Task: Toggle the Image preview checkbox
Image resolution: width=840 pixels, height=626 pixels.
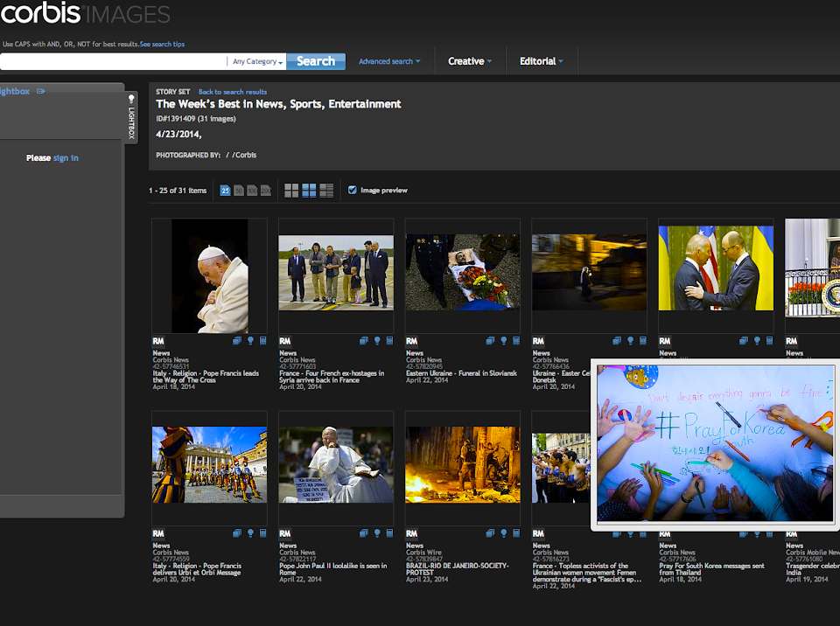Action: click(x=352, y=190)
